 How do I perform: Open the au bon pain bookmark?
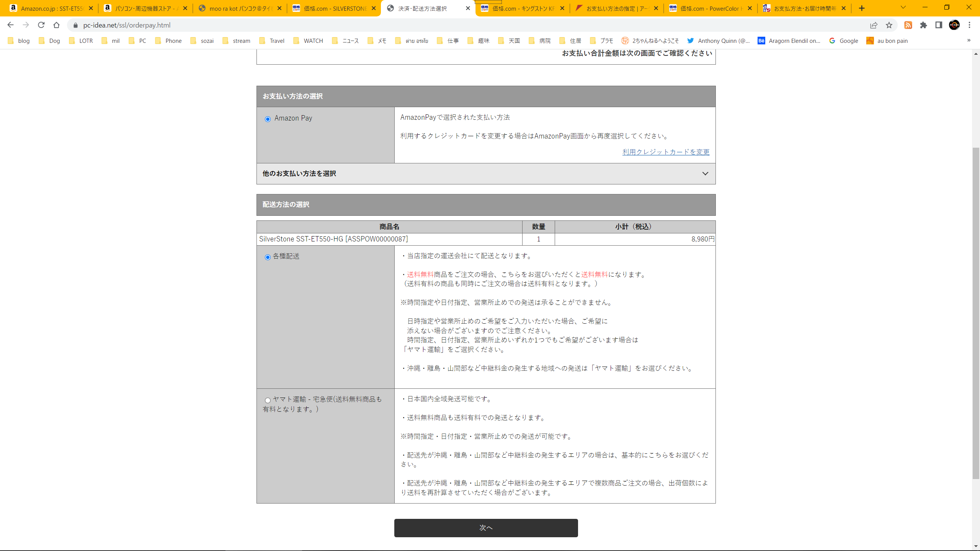887,41
